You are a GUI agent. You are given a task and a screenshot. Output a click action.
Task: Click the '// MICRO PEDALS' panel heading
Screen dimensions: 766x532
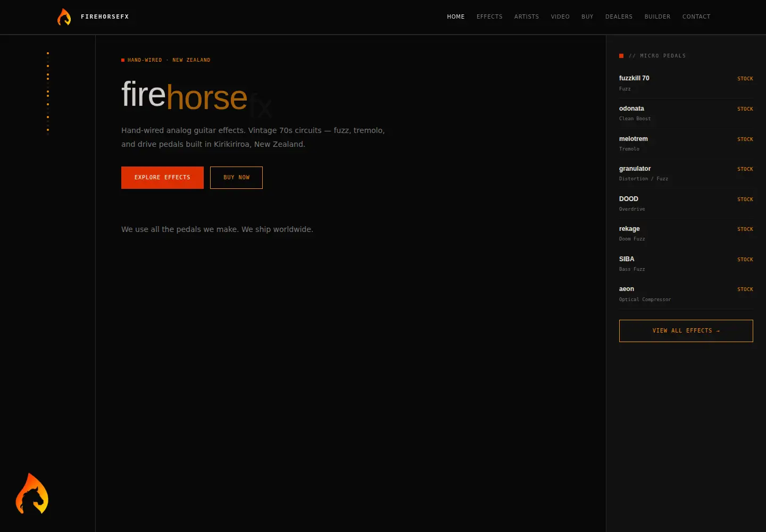(x=657, y=56)
